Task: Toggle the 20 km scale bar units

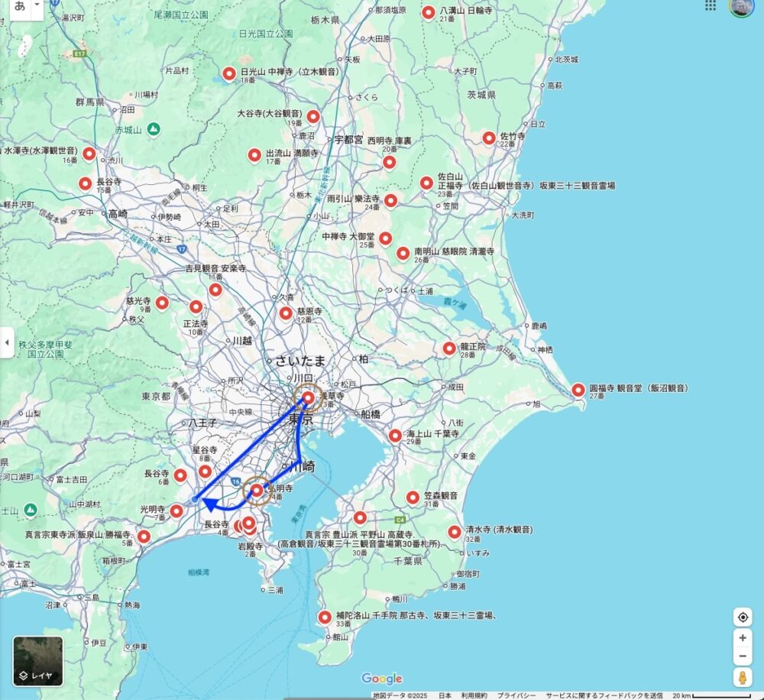Action: click(711, 695)
